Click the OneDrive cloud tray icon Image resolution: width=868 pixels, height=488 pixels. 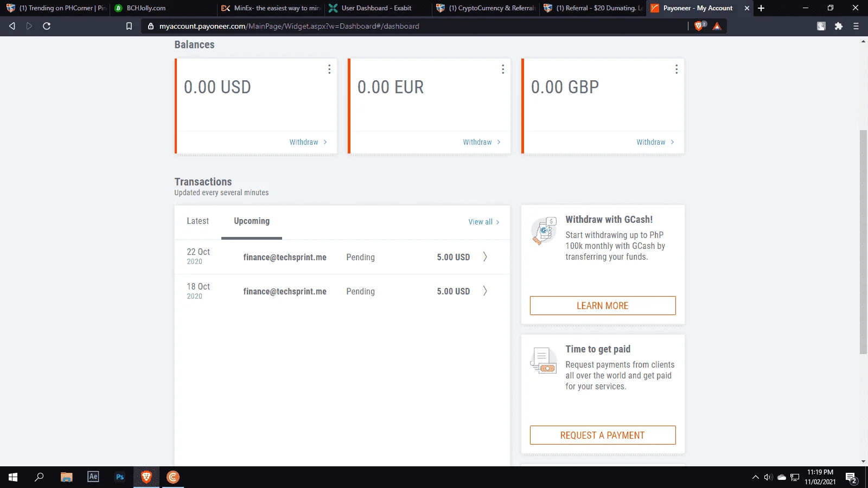[x=782, y=477]
